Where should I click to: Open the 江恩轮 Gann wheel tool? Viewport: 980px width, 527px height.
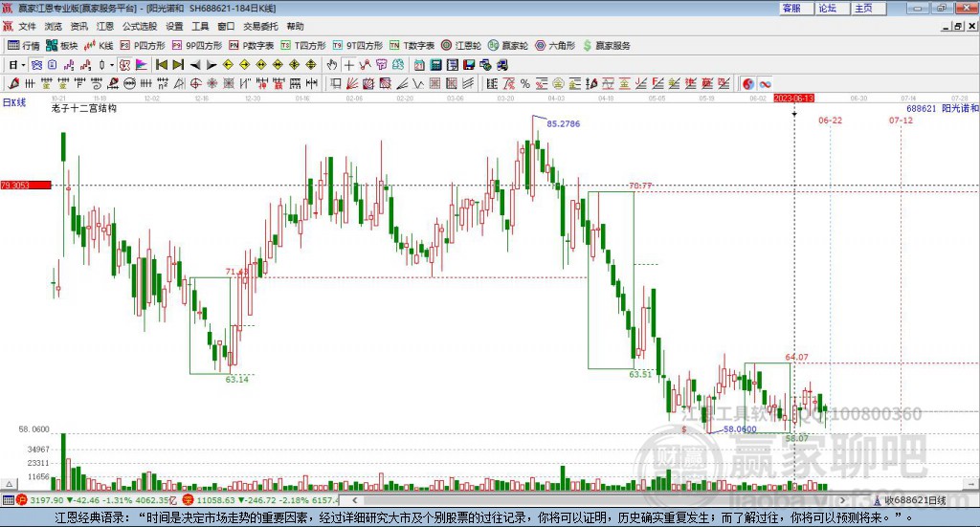coord(461,46)
